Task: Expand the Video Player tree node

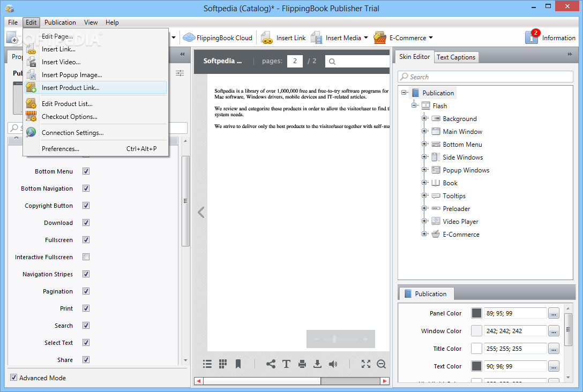Action: click(x=424, y=221)
